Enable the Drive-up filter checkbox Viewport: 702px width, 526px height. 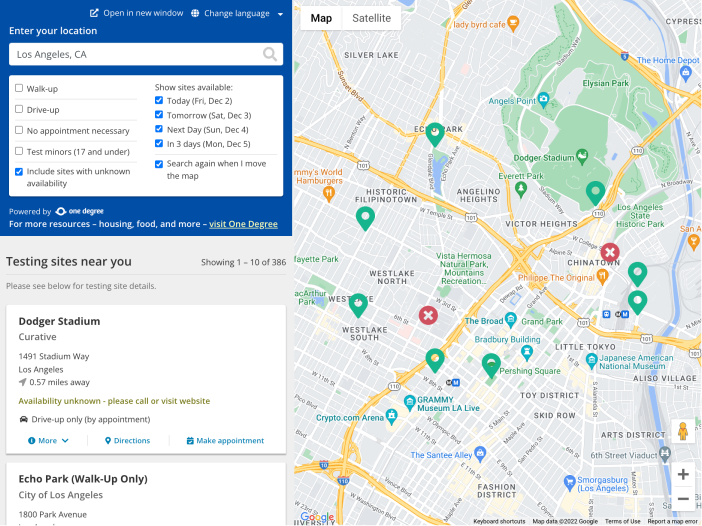click(19, 109)
